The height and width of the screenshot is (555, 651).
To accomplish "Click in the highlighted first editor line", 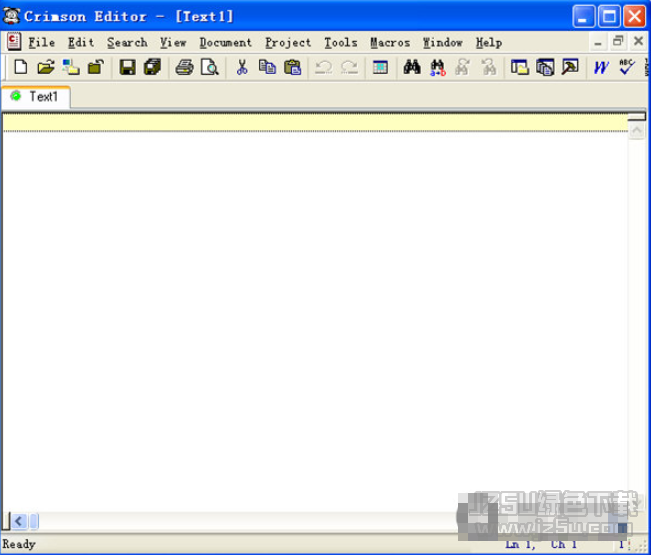I will (315, 122).
